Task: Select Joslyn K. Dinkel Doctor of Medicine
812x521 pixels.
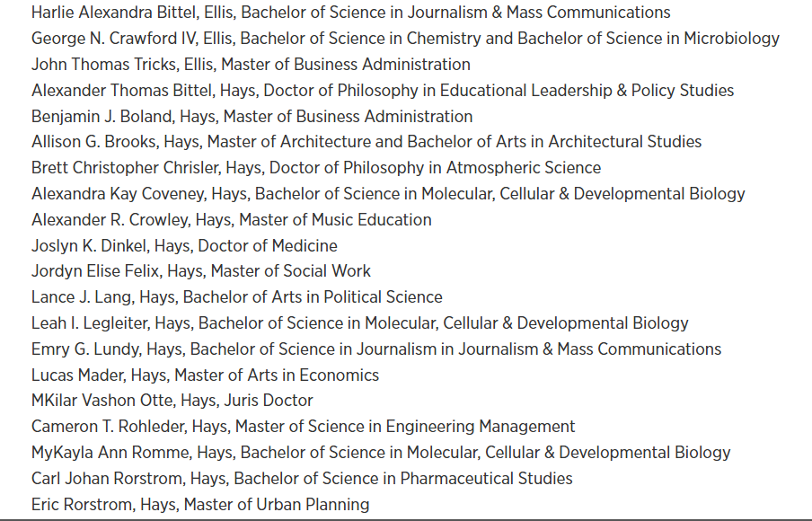Action: pos(184,245)
